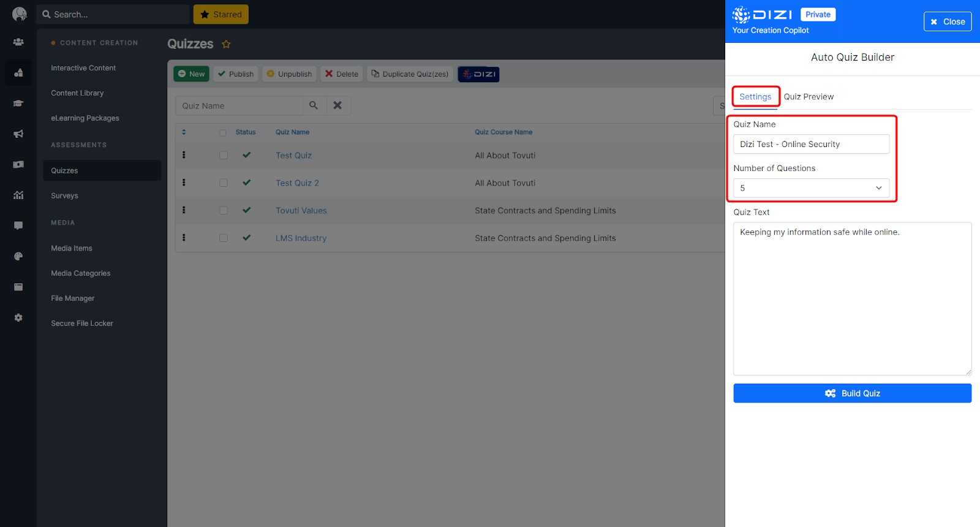This screenshot has width=980, height=527.
Task: Open Media Categories in sidebar
Action: pyautogui.click(x=81, y=273)
